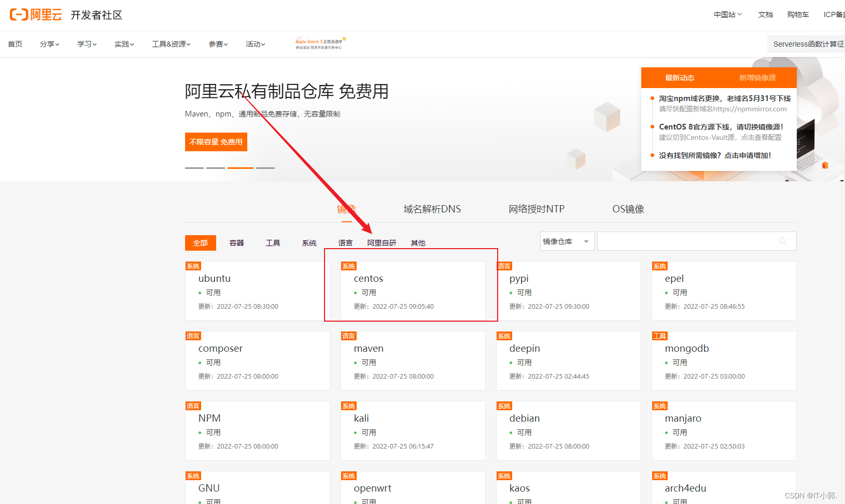Image resolution: width=845 pixels, height=504 pixels.
Task: Open the 中国站 region dropdown
Action: point(728,15)
